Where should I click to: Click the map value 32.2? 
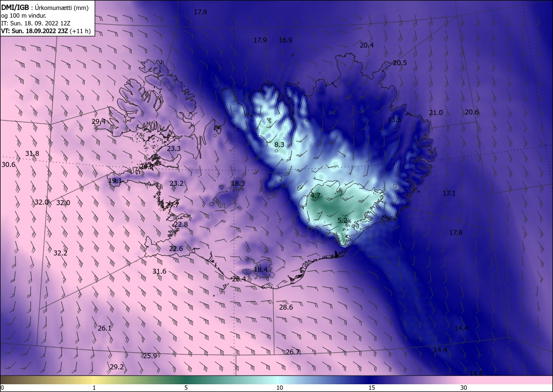60,253
